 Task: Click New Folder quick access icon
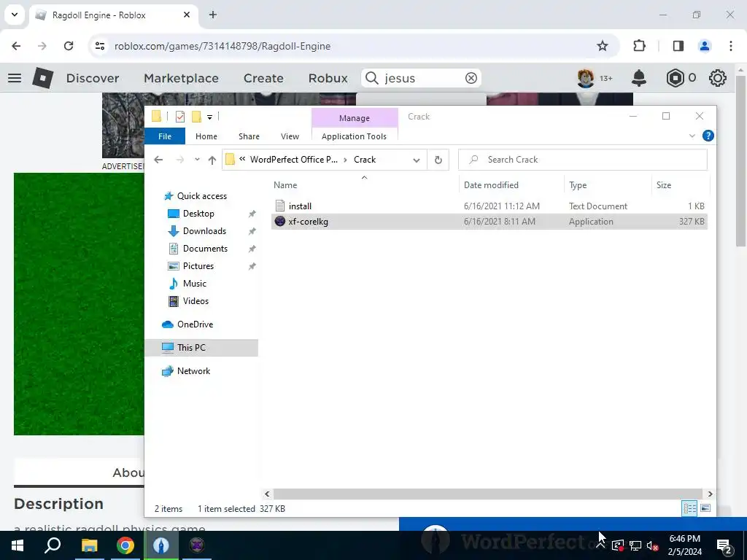(196, 116)
